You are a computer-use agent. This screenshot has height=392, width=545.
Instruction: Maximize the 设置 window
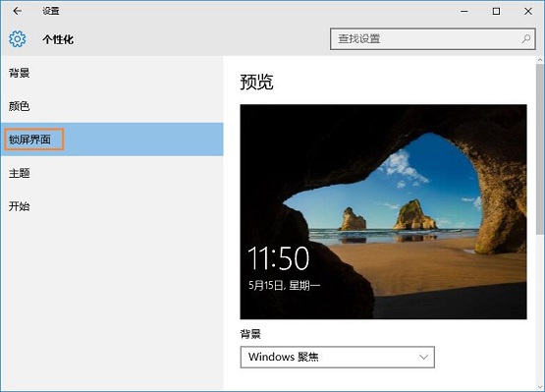496,11
